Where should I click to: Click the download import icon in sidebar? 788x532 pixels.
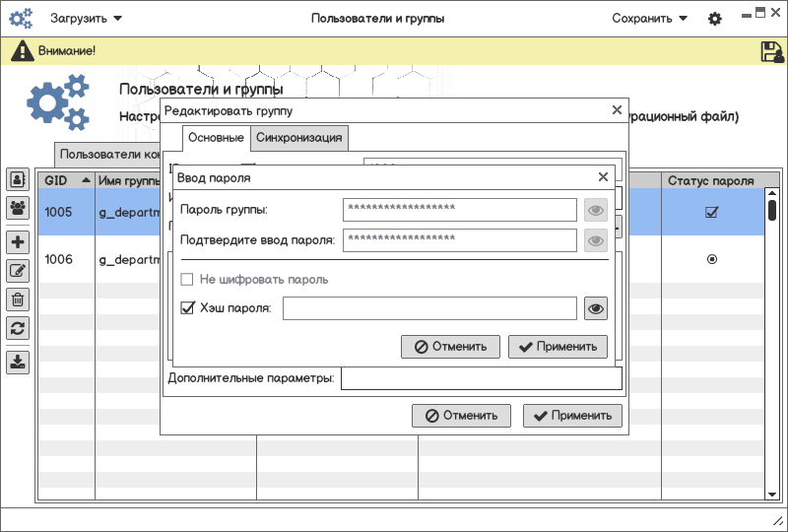[x=18, y=362]
